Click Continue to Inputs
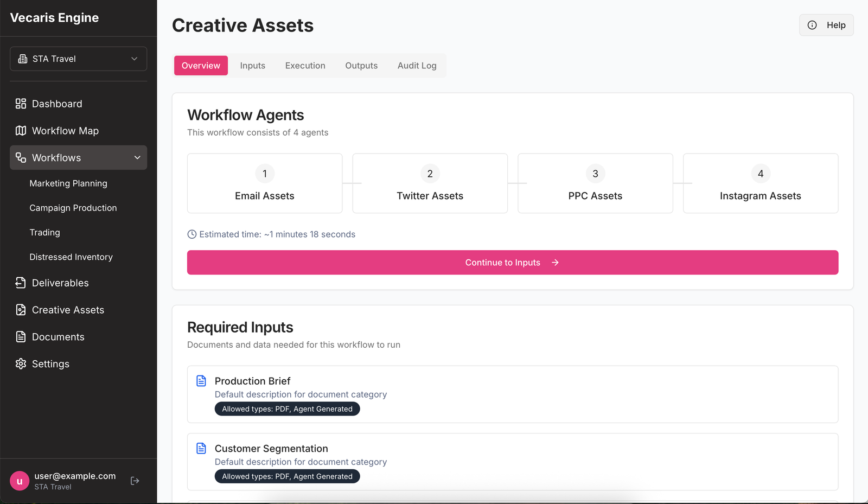The image size is (868, 504). [x=513, y=262]
